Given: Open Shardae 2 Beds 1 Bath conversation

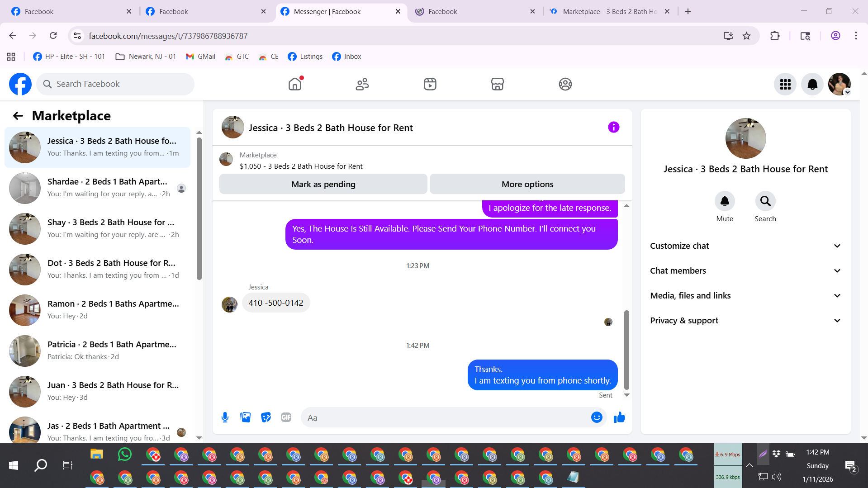Looking at the screenshot, I should coord(98,188).
